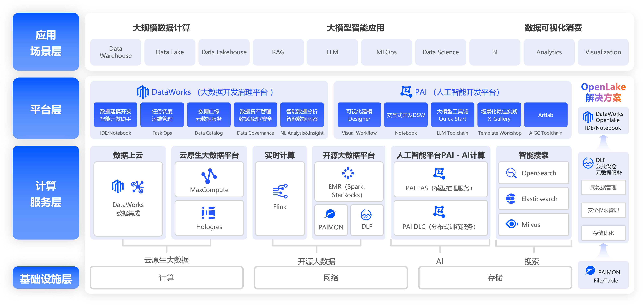Click the Artlab AIGC toolchain button
The height and width of the screenshot is (306, 644).
[546, 115]
